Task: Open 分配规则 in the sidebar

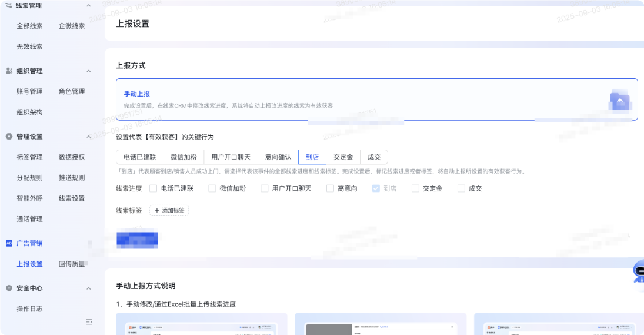Action: (x=29, y=178)
